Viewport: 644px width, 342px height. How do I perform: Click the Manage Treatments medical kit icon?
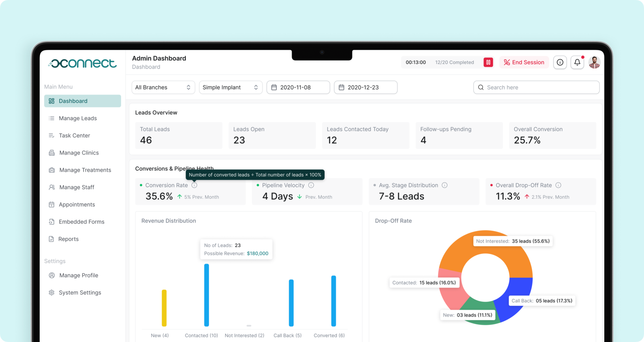click(52, 170)
